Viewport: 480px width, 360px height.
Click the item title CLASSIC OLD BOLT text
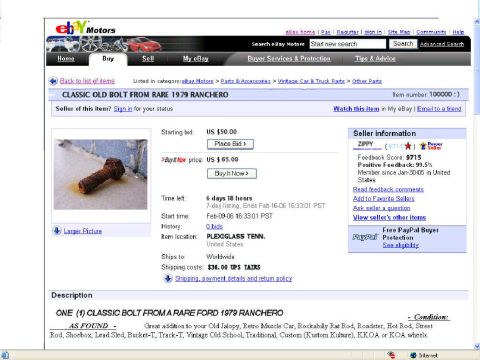point(145,95)
